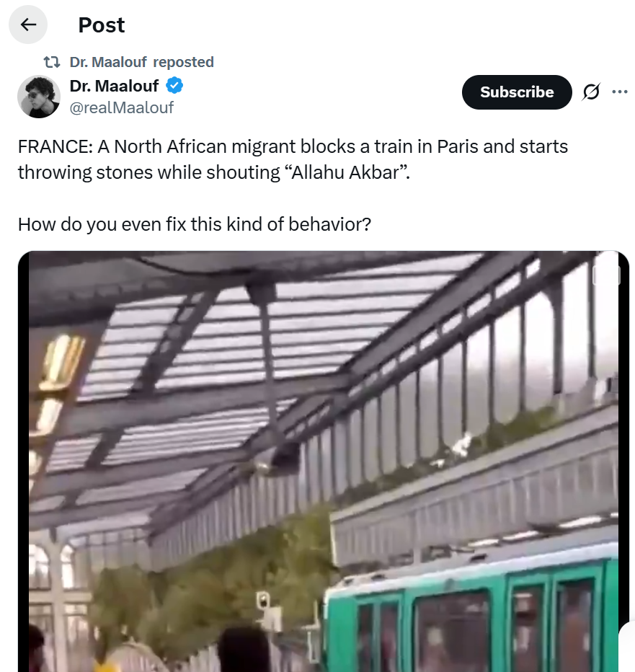Click the blue verified checkmark badge
This screenshot has height=672, width=635.
[174, 86]
